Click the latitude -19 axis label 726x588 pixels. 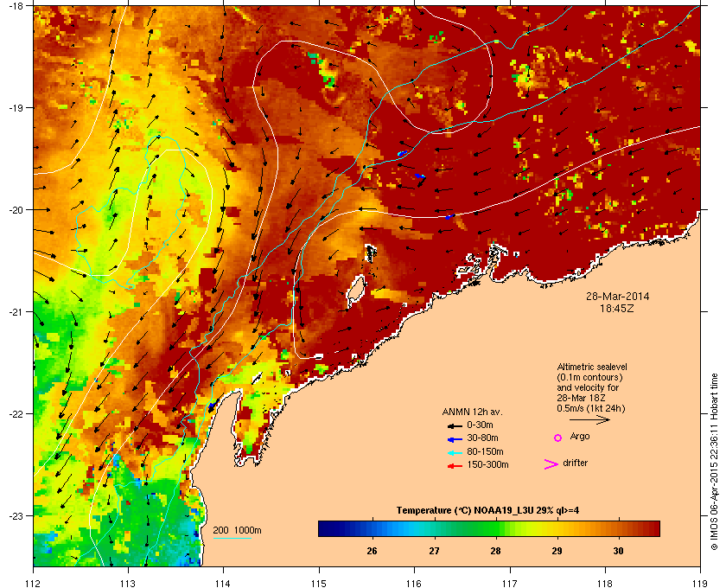click(x=16, y=108)
